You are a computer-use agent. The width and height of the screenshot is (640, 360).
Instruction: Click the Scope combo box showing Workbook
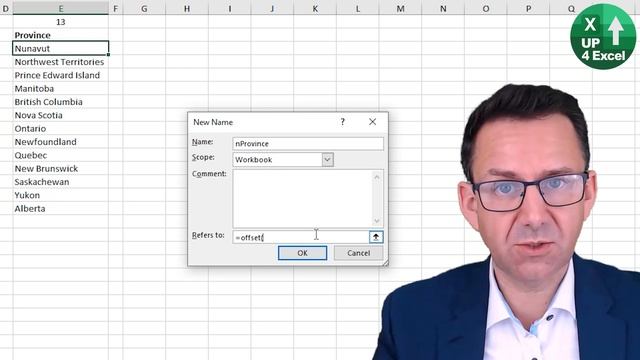click(283, 160)
